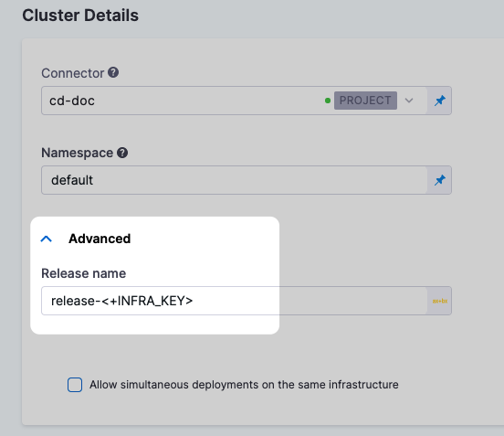Select the cd-doc connector field
Viewport: 504px width, 436px height.
(x=235, y=101)
